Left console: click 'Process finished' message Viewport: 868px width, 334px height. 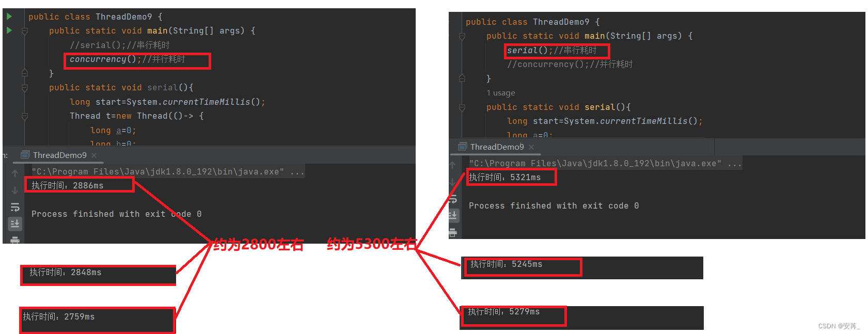117,214
